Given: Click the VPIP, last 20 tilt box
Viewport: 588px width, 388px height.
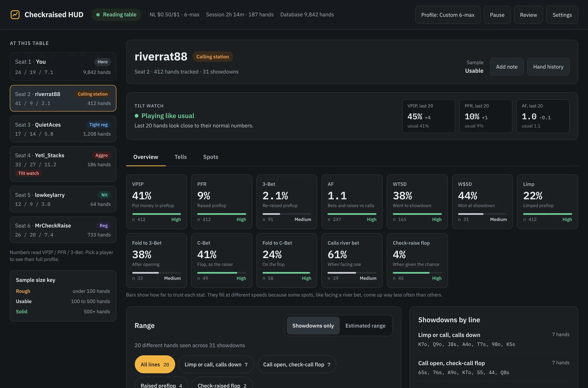Looking at the screenshot, I should coord(429,116).
